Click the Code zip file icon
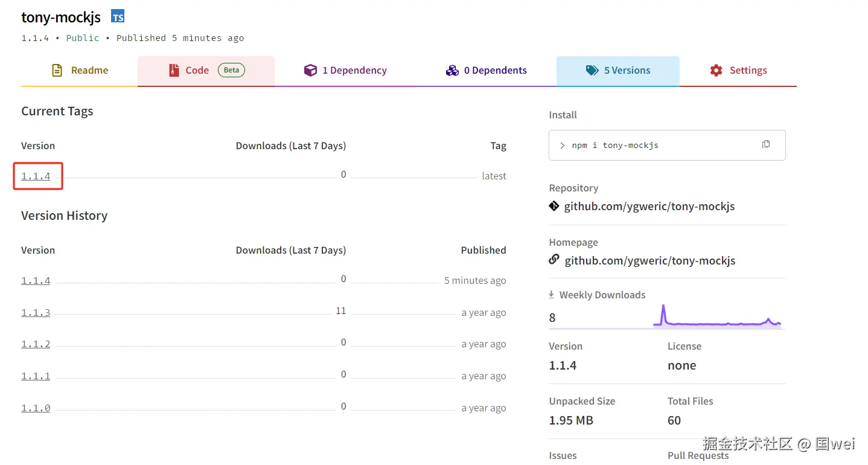This screenshot has height=465, width=868. tap(174, 71)
